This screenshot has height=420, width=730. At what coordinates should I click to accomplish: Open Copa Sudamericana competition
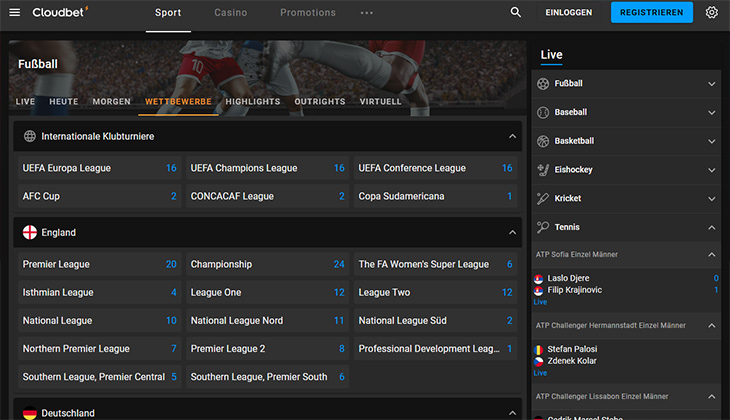pos(435,196)
